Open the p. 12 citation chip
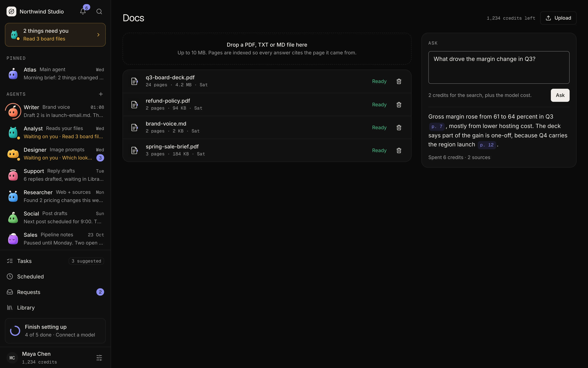Viewport: 588px width, 368px height. [x=487, y=145]
